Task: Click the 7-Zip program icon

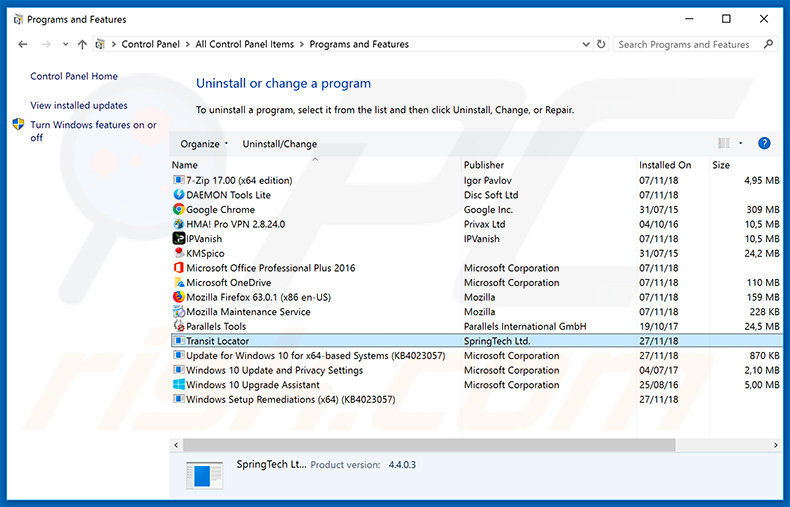Action: (x=178, y=180)
